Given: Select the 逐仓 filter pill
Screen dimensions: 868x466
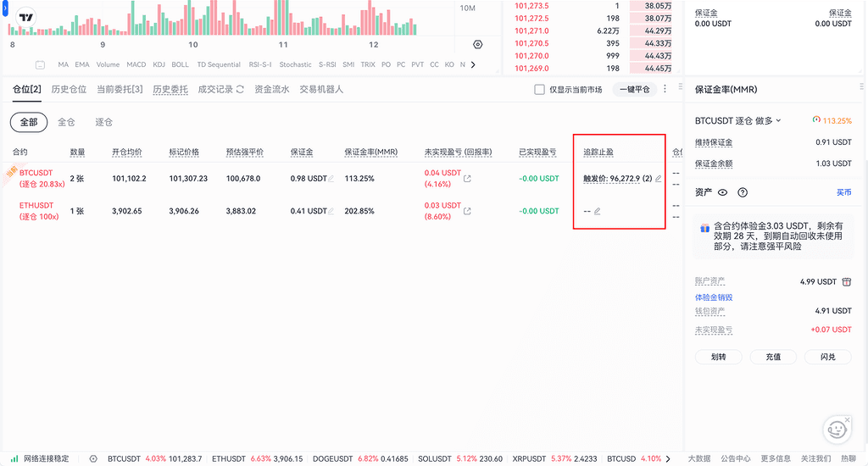Looking at the screenshot, I should click(x=104, y=122).
